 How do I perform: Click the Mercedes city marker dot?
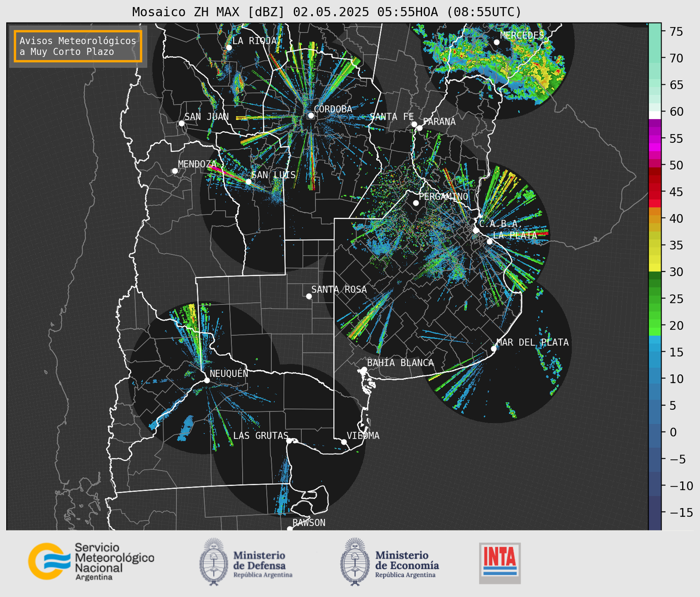(496, 42)
